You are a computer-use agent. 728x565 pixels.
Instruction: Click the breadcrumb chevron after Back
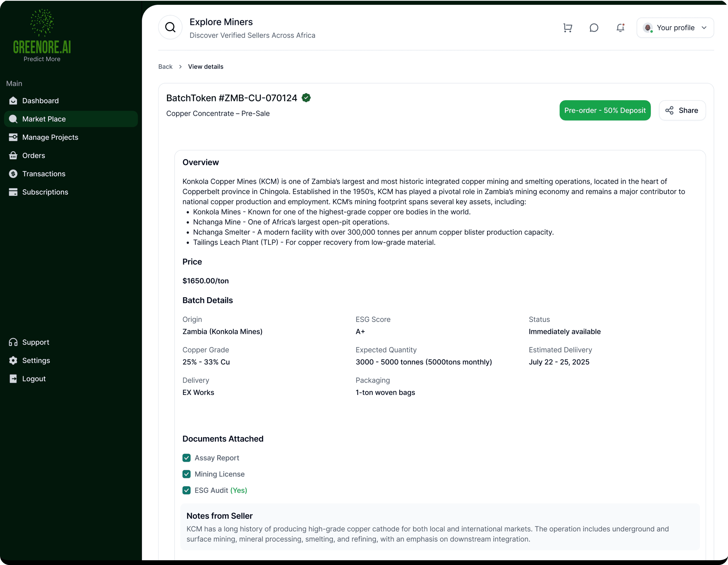pos(180,67)
